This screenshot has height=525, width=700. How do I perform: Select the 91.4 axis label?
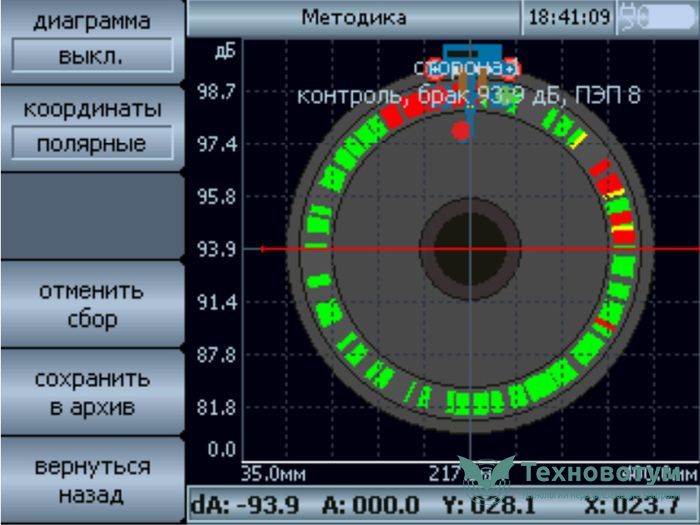click(x=217, y=303)
